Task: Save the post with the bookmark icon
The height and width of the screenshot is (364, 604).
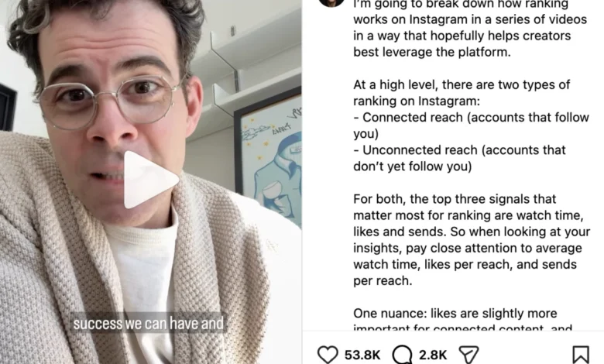Action: (x=581, y=355)
